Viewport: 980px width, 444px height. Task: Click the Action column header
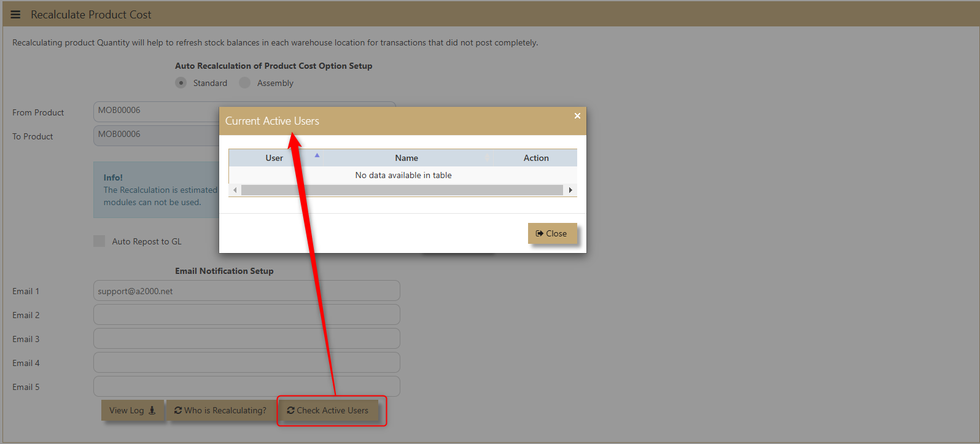(535, 158)
